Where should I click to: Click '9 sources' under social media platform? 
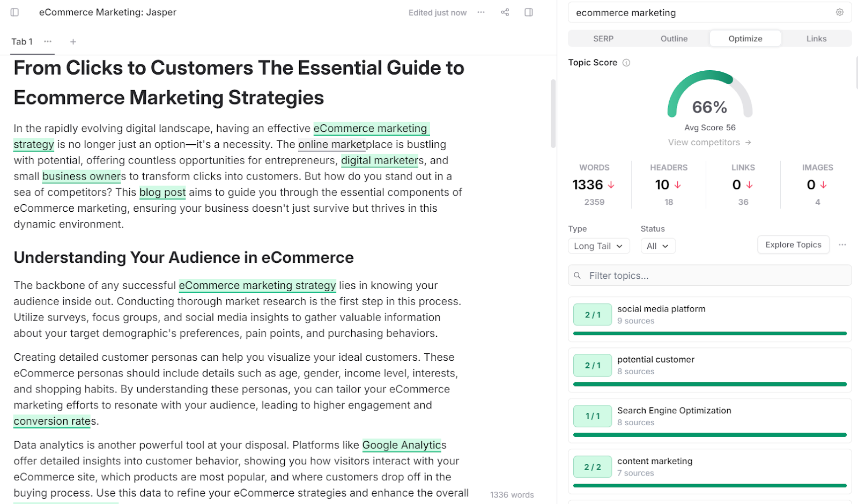click(636, 321)
